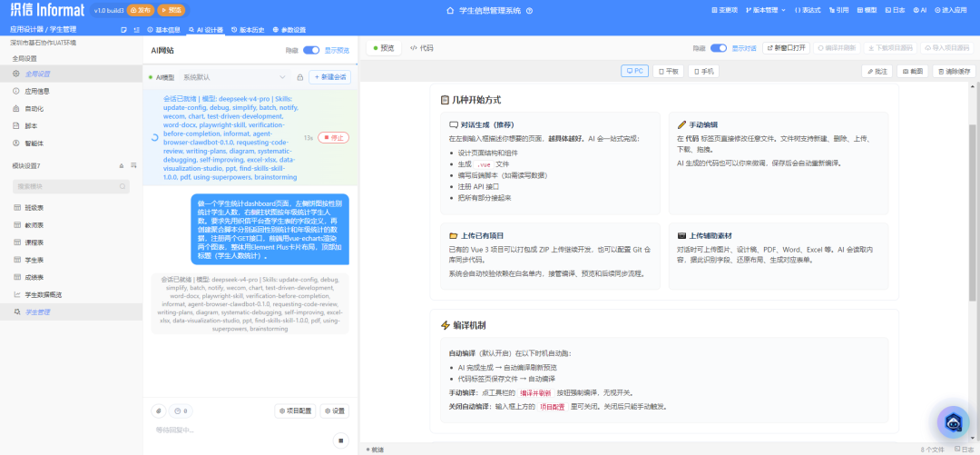
Task: Switch to the 预览 tab
Action: pyautogui.click(x=384, y=48)
